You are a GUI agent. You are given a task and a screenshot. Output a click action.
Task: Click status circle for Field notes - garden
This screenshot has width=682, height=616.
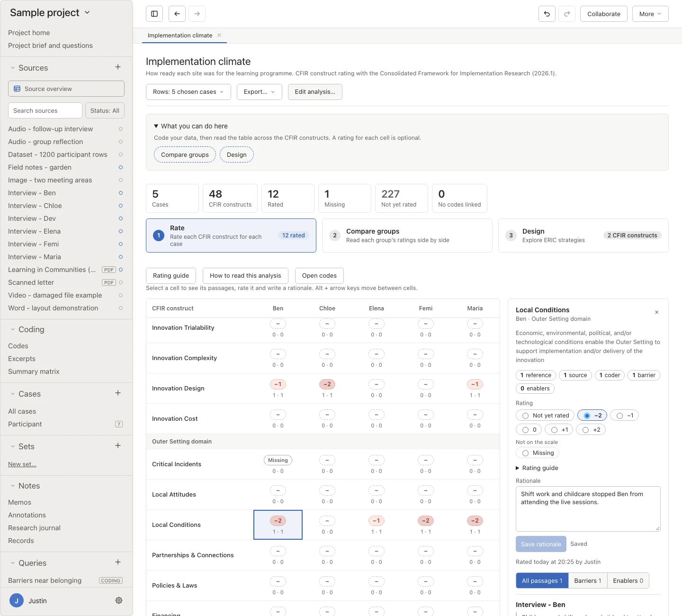[121, 167]
